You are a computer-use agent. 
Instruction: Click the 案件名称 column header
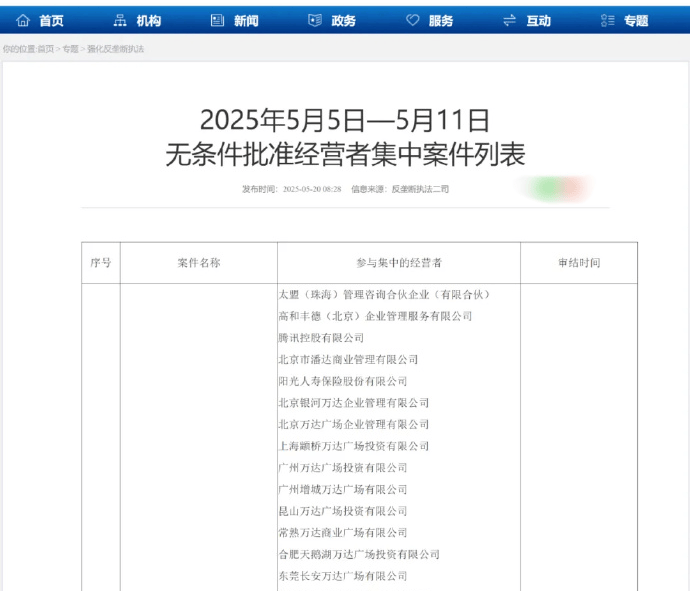pyautogui.click(x=199, y=263)
